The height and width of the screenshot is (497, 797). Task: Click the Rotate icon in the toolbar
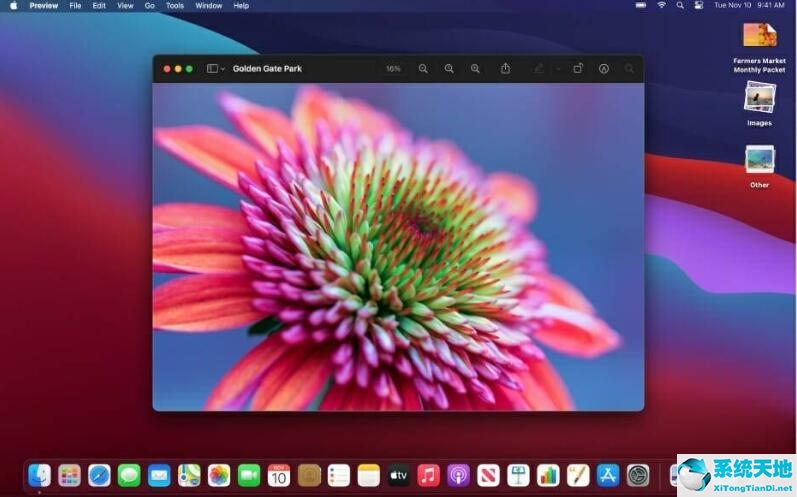pos(578,69)
